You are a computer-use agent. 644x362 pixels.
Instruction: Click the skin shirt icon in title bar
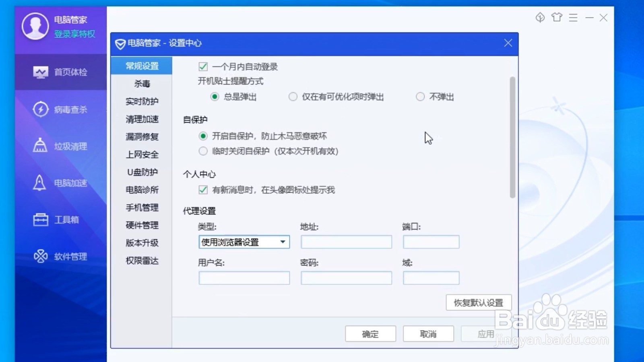point(557,17)
